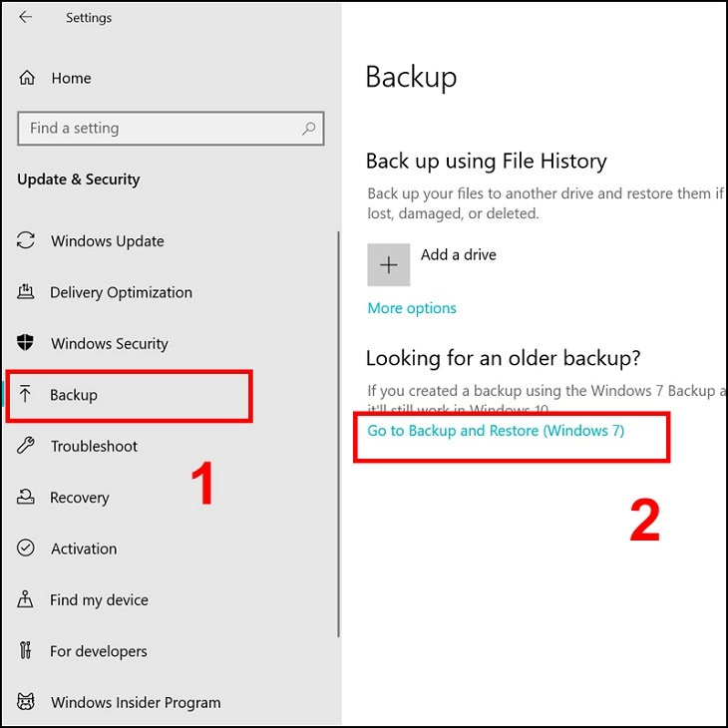The image size is (728, 728).
Task: Click the back arrow icon
Action: point(26,17)
